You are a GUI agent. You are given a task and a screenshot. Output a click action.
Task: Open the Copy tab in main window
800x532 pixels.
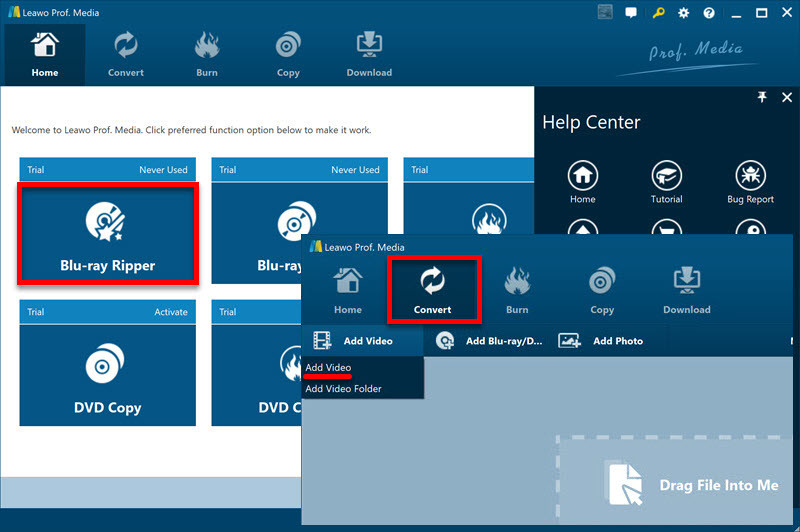[x=288, y=55]
